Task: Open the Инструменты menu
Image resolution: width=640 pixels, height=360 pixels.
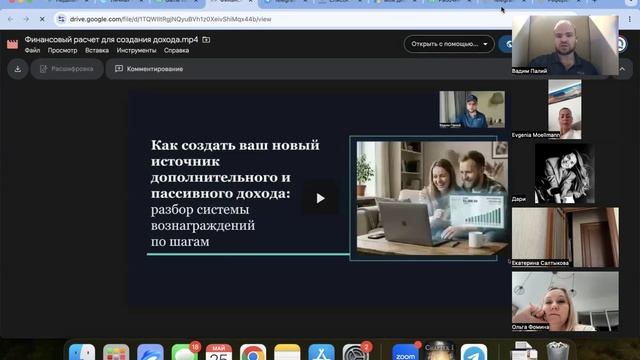Action: [136, 50]
